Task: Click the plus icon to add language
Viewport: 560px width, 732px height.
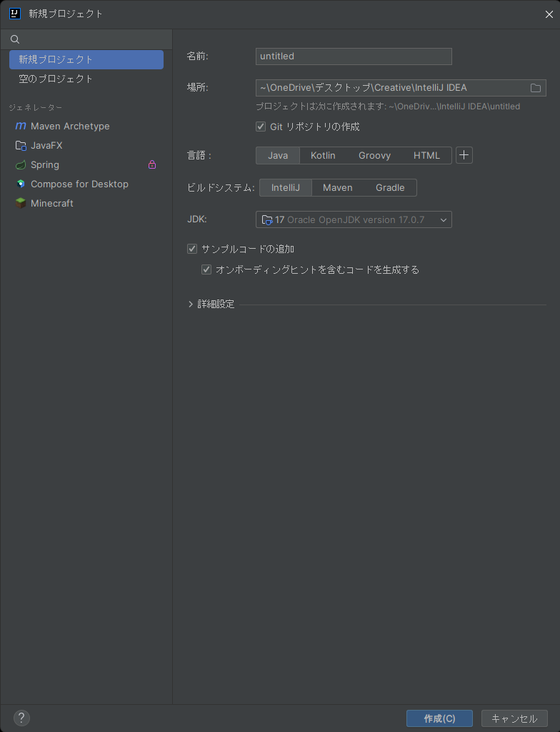Action: [x=464, y=155]
